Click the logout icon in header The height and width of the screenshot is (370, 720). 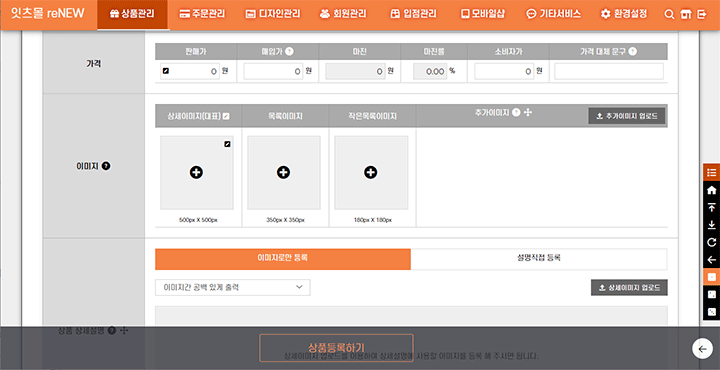pyautogui.click(x=702, y=14)
